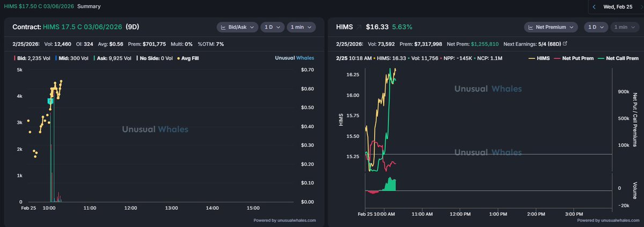Viewport: 644px width, 227px height.
Task: Open contract chart 1 min interval dropdown
Action: tap(302, 27)
